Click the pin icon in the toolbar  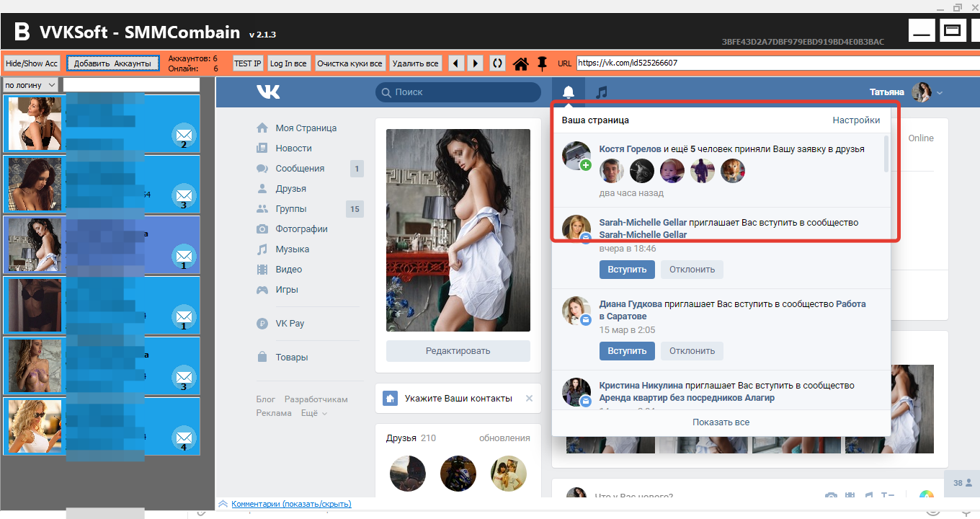coord(543,63)
